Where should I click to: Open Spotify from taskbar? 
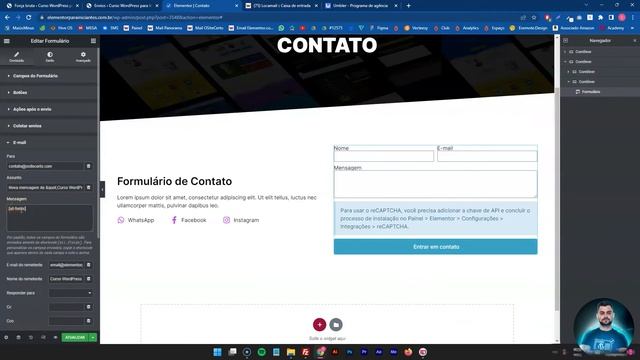262,352
